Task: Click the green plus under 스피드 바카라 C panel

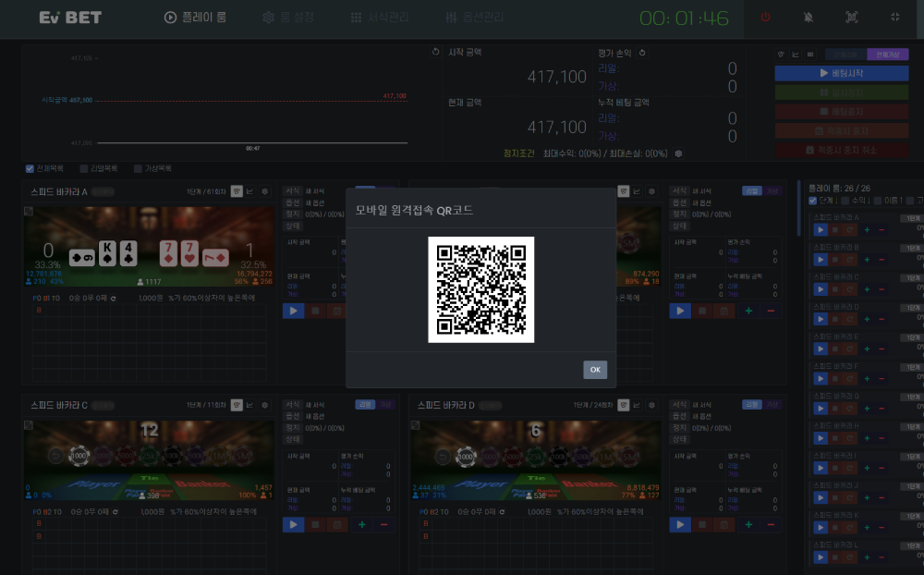Action: (362, 524)
